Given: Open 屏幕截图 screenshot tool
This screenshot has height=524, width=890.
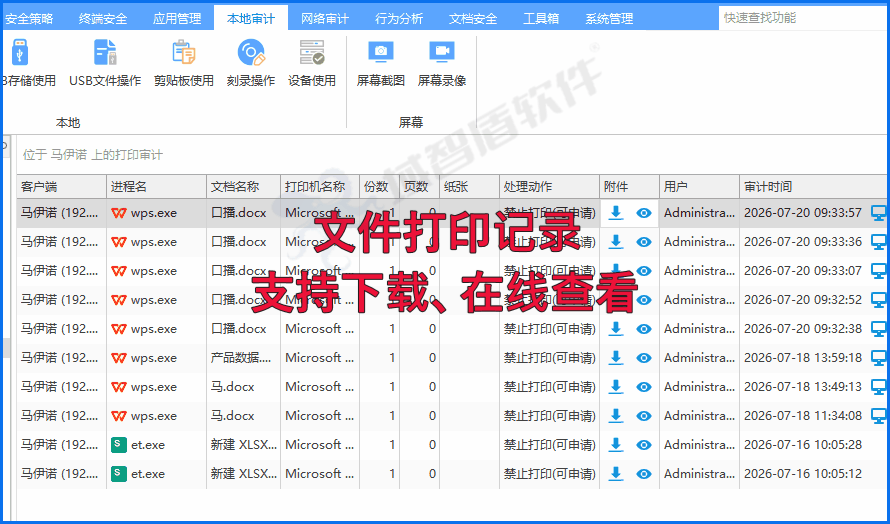Looking at the screenshot, I should (380, 63).
